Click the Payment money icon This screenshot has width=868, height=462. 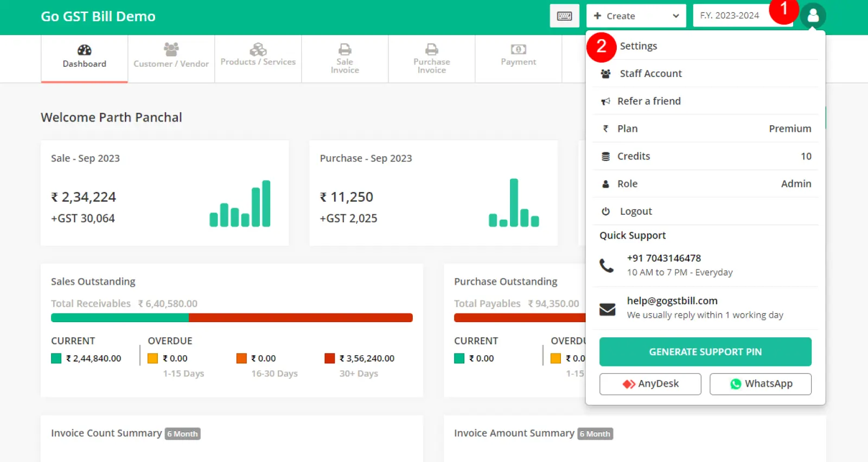519,49
